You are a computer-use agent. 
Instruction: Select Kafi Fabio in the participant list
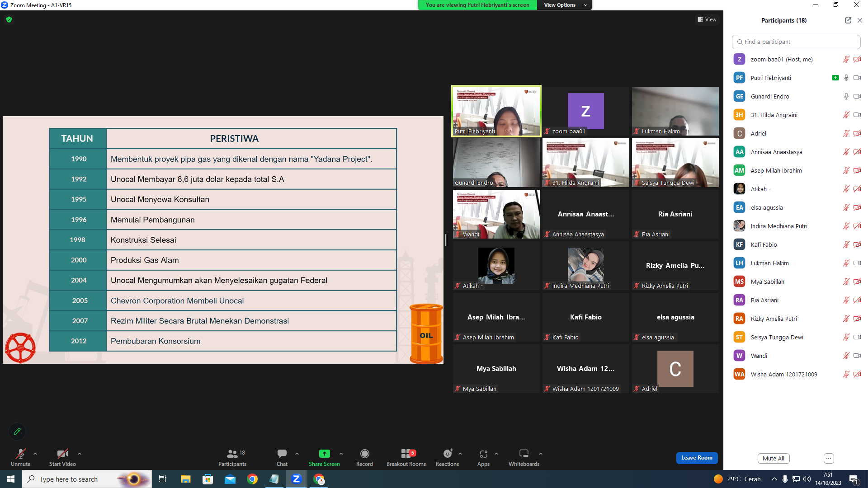coord(797,244)
